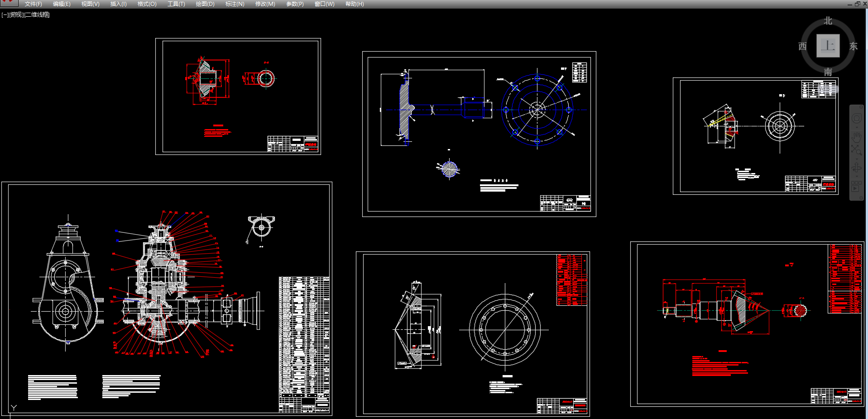Rotate view to 北 on ViewCube compass

coord(828,21)
